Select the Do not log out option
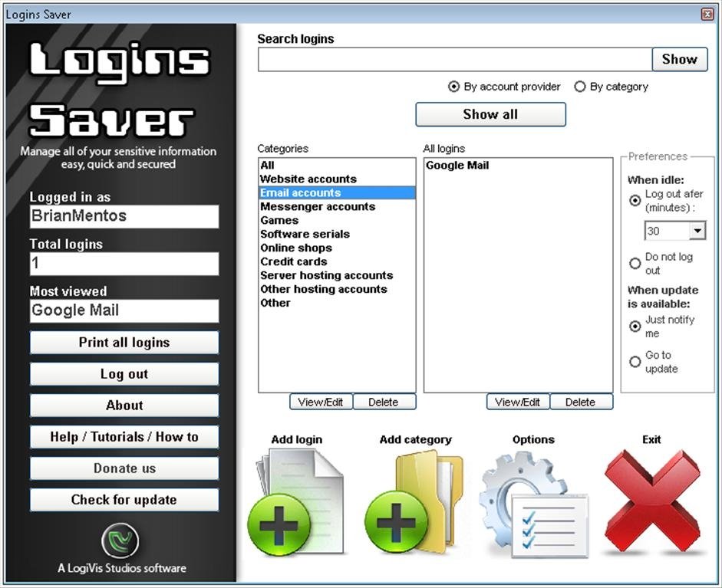The height and width of the screenshot is (588, 722). point(635,263)
